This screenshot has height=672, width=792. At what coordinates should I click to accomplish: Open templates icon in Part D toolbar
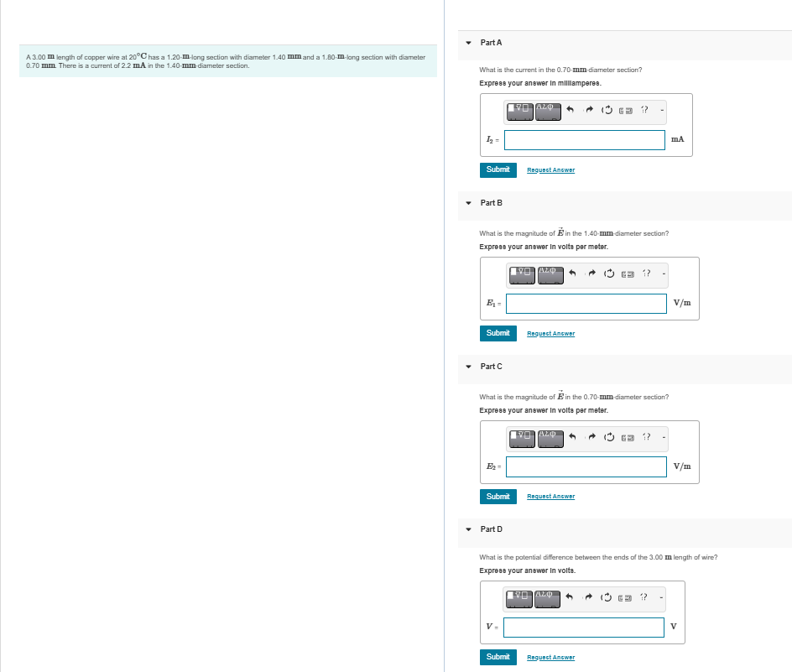(x=518, y=599)
